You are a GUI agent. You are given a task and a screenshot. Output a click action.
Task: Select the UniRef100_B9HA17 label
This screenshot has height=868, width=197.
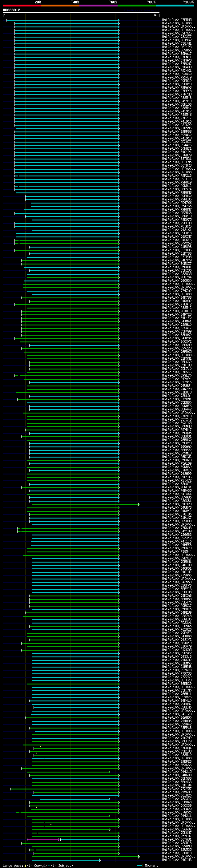(177, 54)
